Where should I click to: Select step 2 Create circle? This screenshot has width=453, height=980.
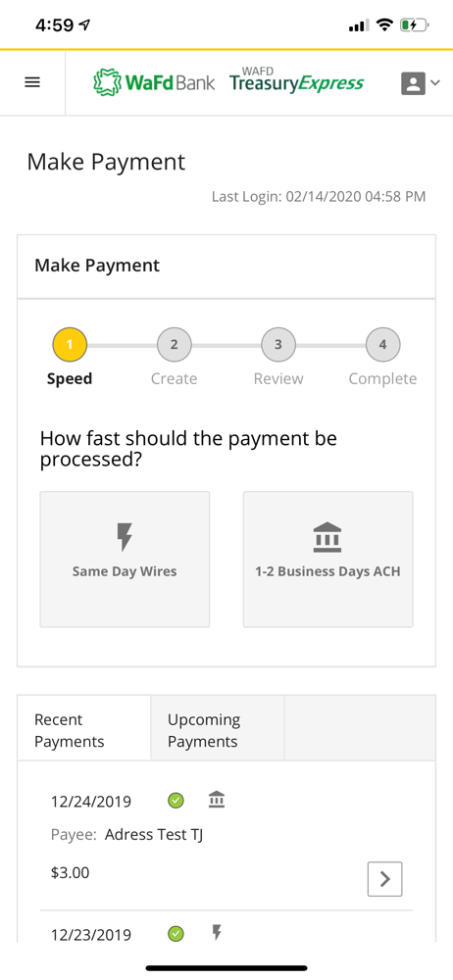[174, 344]
